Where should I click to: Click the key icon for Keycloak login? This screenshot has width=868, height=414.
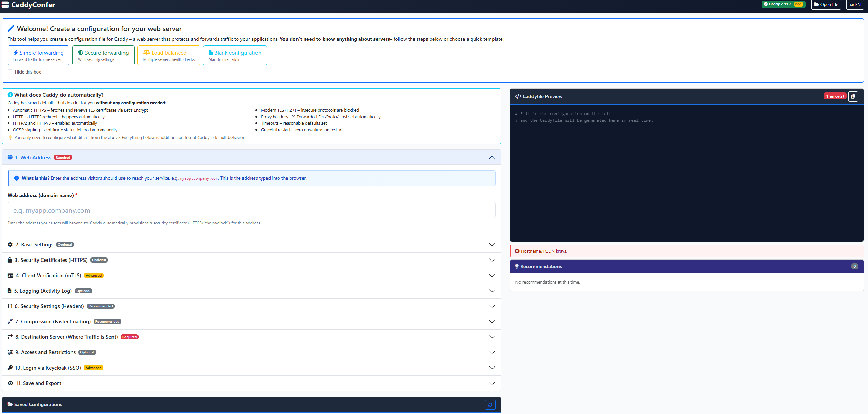[10, 368]
